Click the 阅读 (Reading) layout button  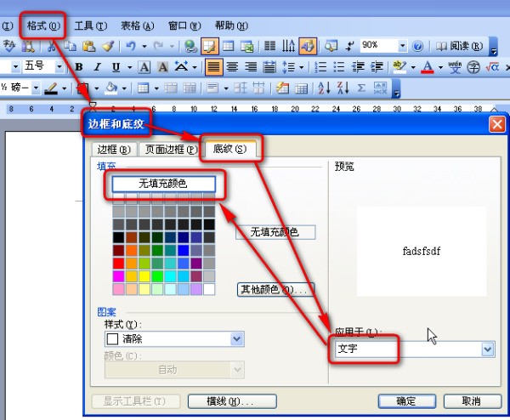point(459,46)
